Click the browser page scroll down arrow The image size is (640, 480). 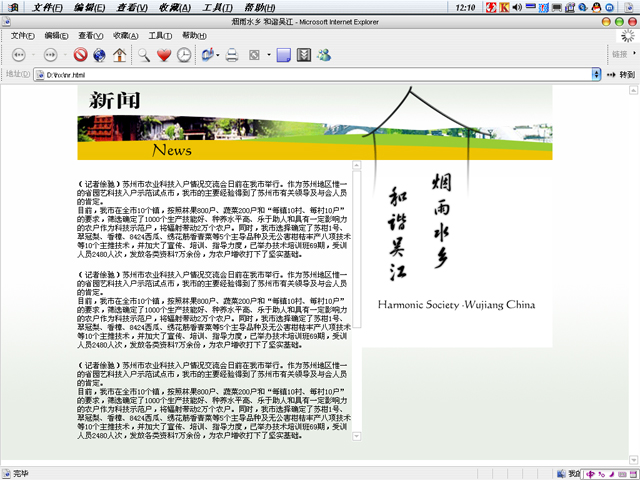[633, 460]
